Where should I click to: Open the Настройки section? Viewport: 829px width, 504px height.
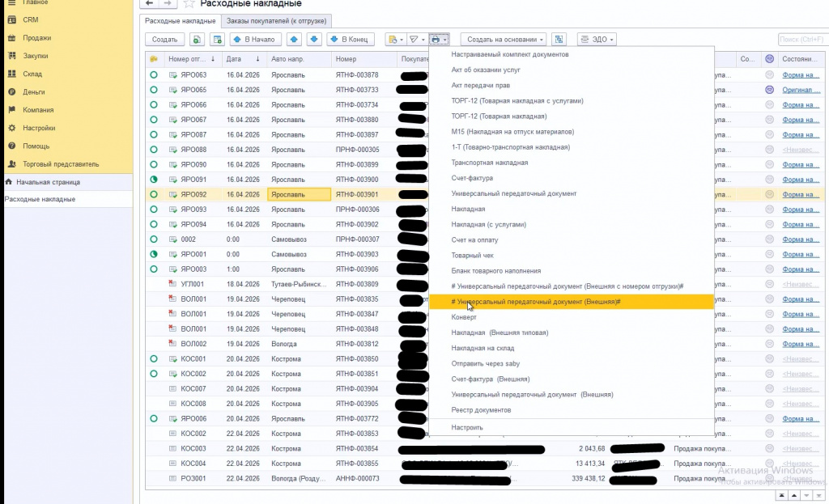click(39, 127)
